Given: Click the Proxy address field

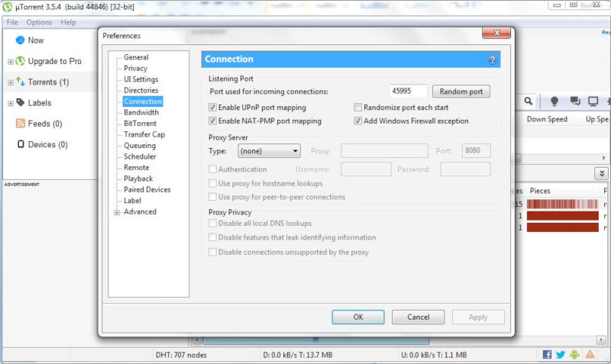Looking at the screenshot, I should (x=384, y=150).
